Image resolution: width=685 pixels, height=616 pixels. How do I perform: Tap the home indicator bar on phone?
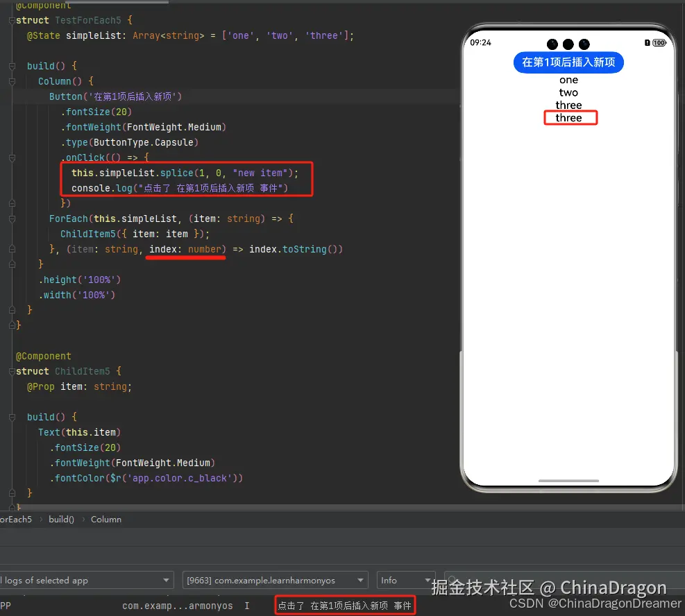click(x=568, y=481)
